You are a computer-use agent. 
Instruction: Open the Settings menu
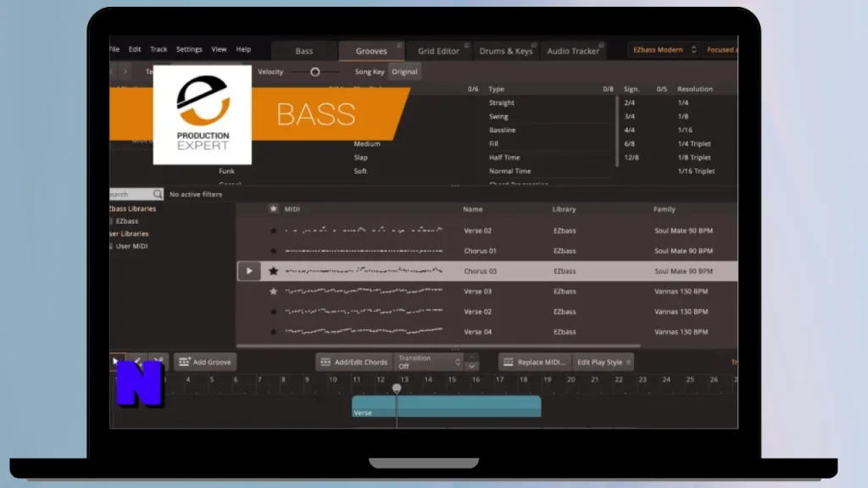coord(189,49)
